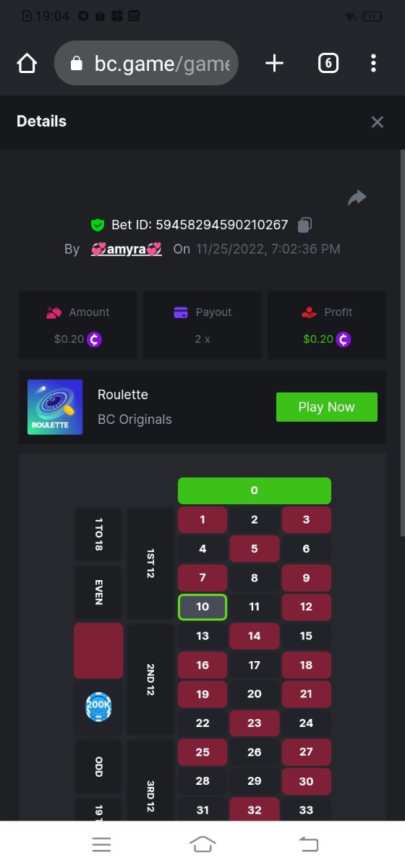Viewport: 405px width, 868px height.
Task: Copy the Bet ID
Action: coord(305,225)
